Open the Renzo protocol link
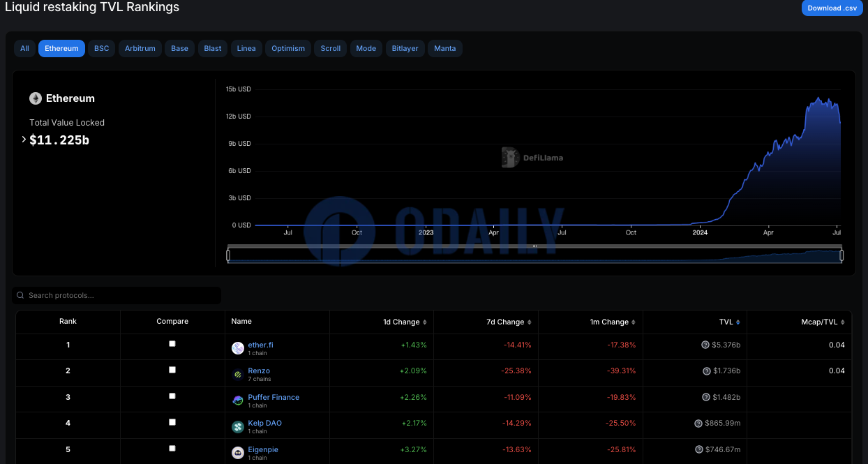 259,371
